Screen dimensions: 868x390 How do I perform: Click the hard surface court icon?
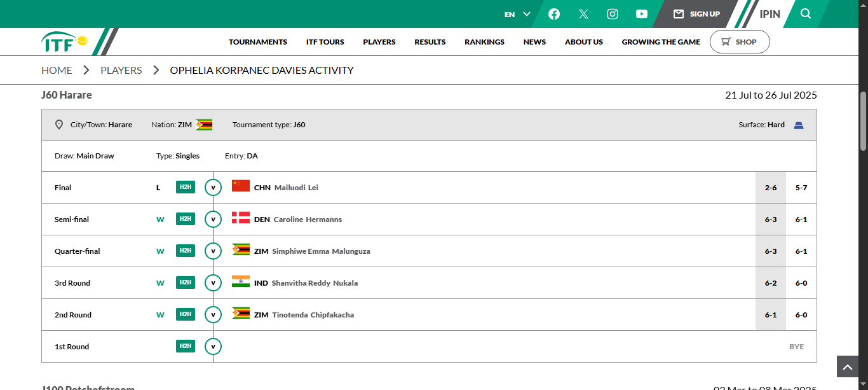[799, 125]
